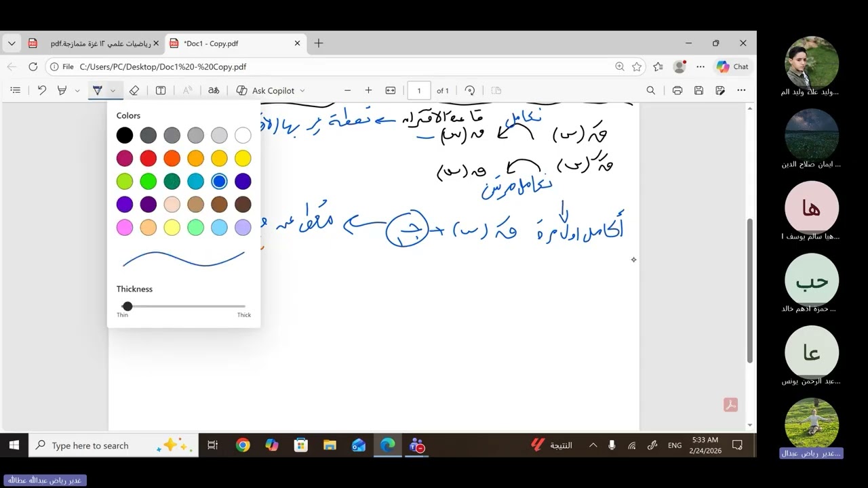This screenshot has height=488, width=868.
Task: Pick the red color swatch
Action: 149,158
